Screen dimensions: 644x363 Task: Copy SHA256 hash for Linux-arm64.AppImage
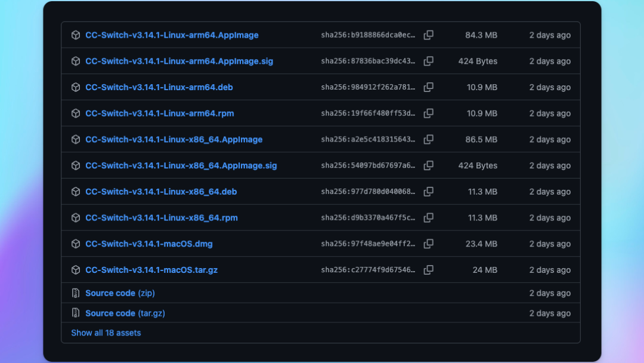click(428, 35)
